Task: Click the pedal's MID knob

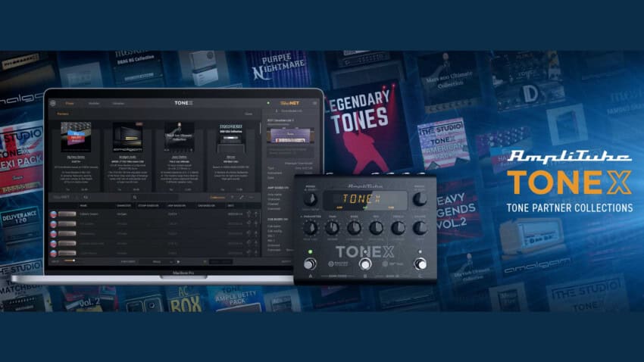Action: click(376, 227)
